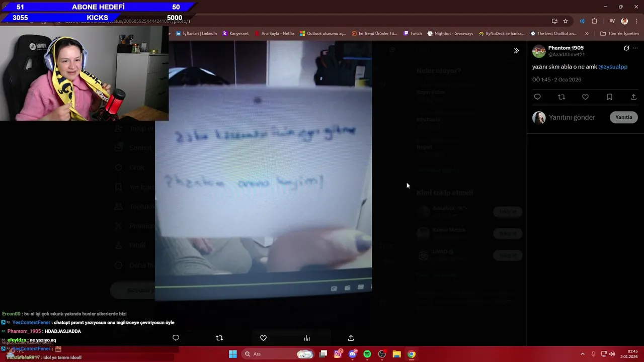Click the heart icon below the photo
The image size is (644, 362).
point(263,338)
